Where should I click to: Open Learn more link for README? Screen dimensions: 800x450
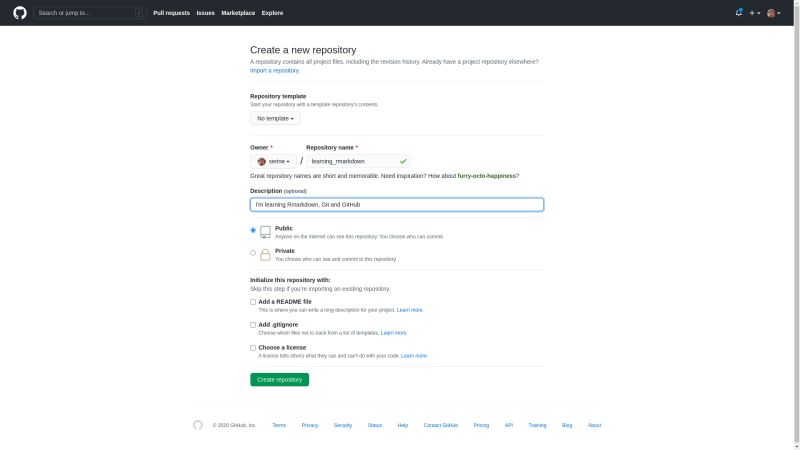pyautogui.click(x=410, y=310)
